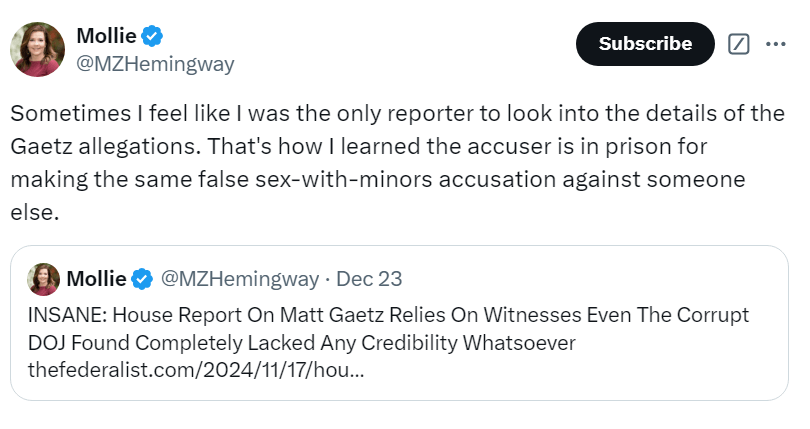Open Grok actions icon beside Subscribe
The image size is (810, 429).
(739, 44)
